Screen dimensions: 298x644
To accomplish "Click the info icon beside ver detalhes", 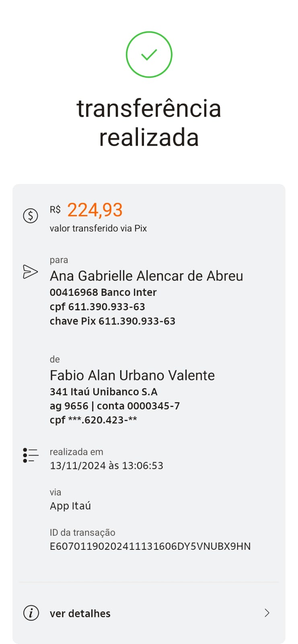I will pos(31,613).
